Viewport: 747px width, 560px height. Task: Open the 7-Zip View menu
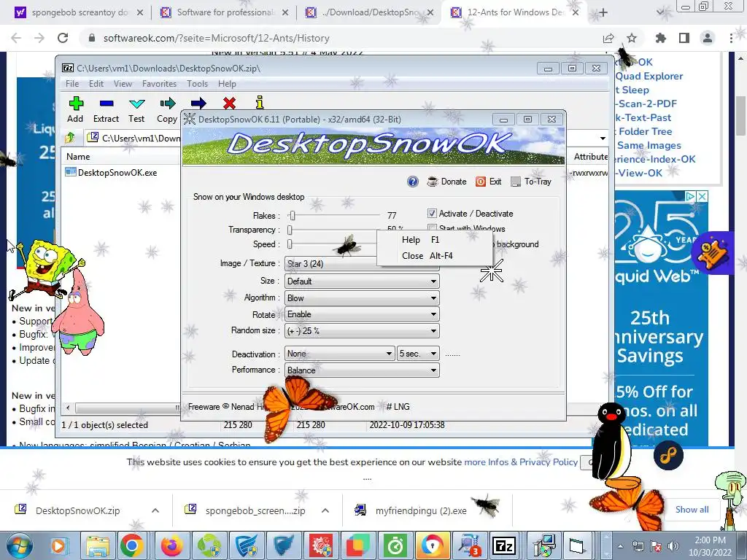(x=123, y=84)
